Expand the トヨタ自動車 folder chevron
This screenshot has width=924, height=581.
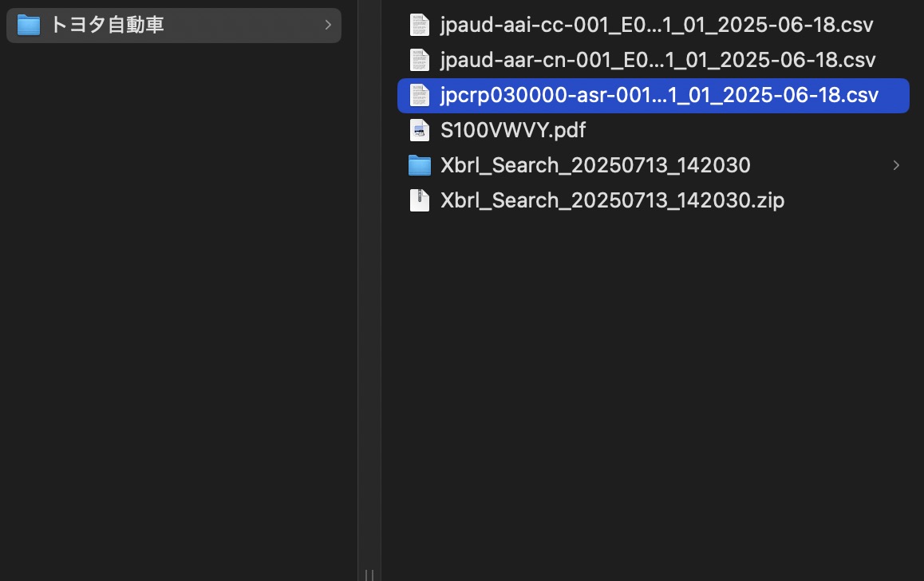[x=328, y=26]
